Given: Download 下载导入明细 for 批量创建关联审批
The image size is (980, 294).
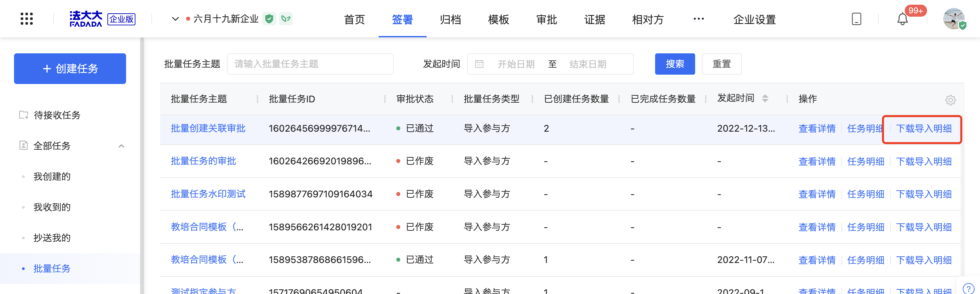Looking at the screenshot, I should (x=924, y=129).
